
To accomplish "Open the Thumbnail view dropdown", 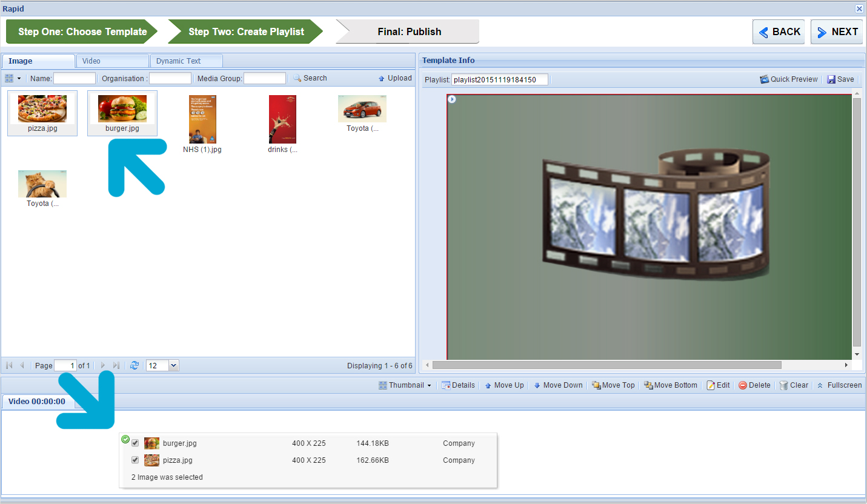I will (405, 385).
